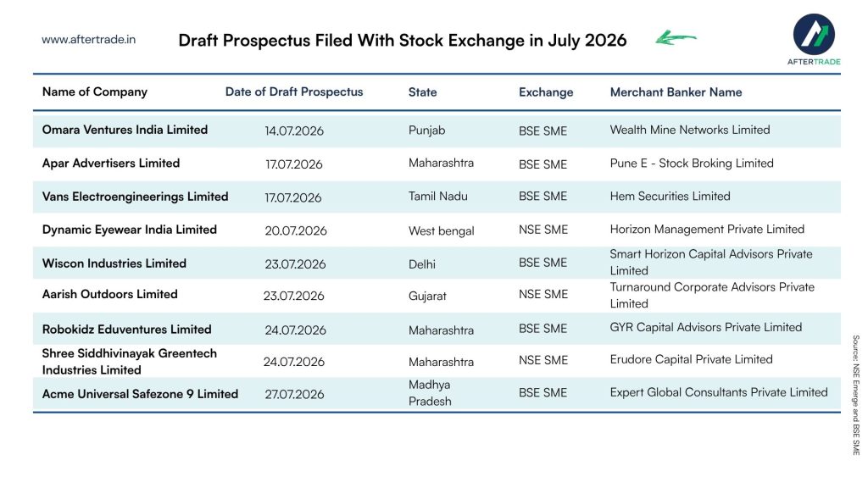Select Aarish Outdoors Limited row name
The height and width of the screenshot is (488, 868).
click(109, 294)
